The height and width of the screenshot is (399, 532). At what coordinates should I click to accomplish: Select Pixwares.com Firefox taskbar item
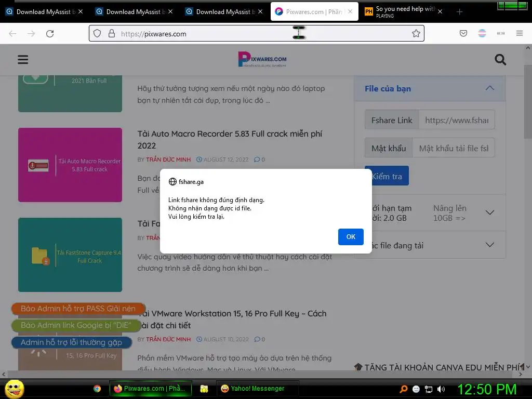point(150,389)
